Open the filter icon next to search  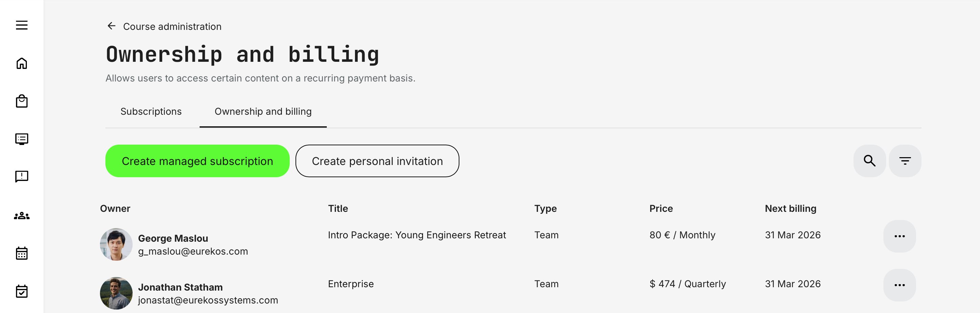[905, 161]
